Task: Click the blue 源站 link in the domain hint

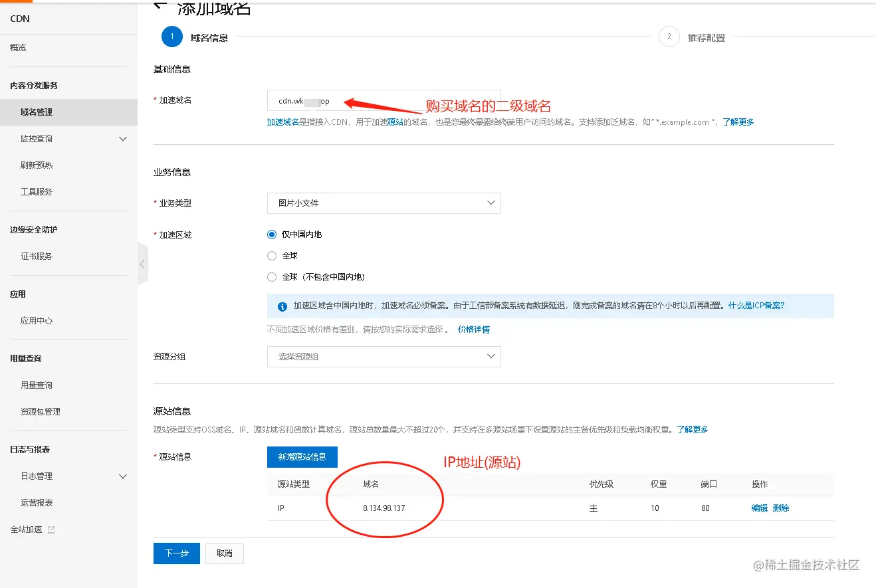Action: (x=395, y=122)
